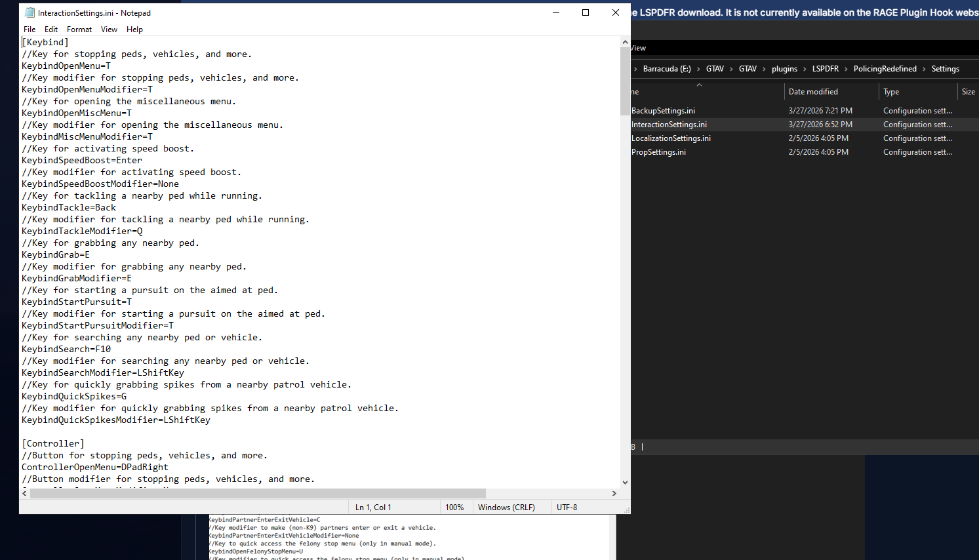The width and height of the screenshot is (979, 560).
Task: Click the modified date of LocalizationSettings.ini
Action: [818, 138]
